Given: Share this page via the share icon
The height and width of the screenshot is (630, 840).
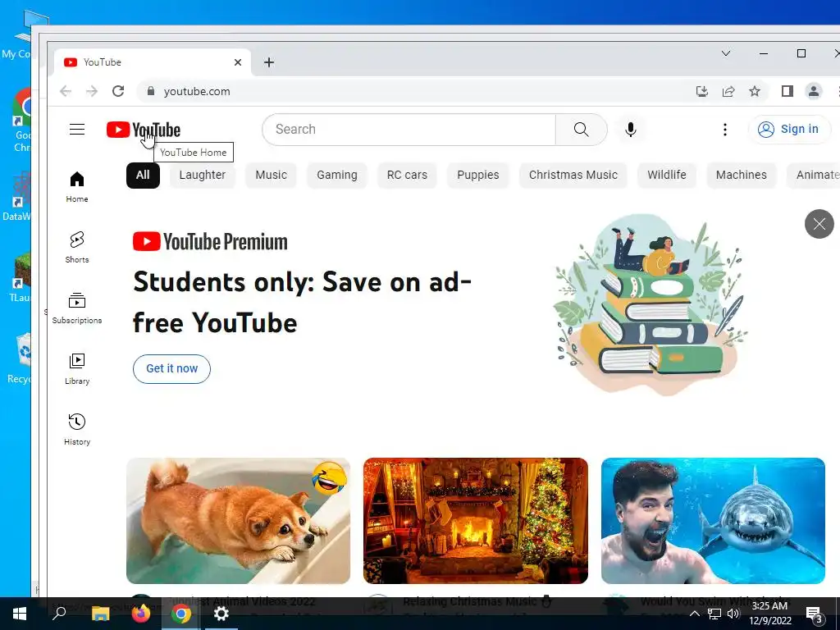Looking at the screenshot, I should click(728, 91).
